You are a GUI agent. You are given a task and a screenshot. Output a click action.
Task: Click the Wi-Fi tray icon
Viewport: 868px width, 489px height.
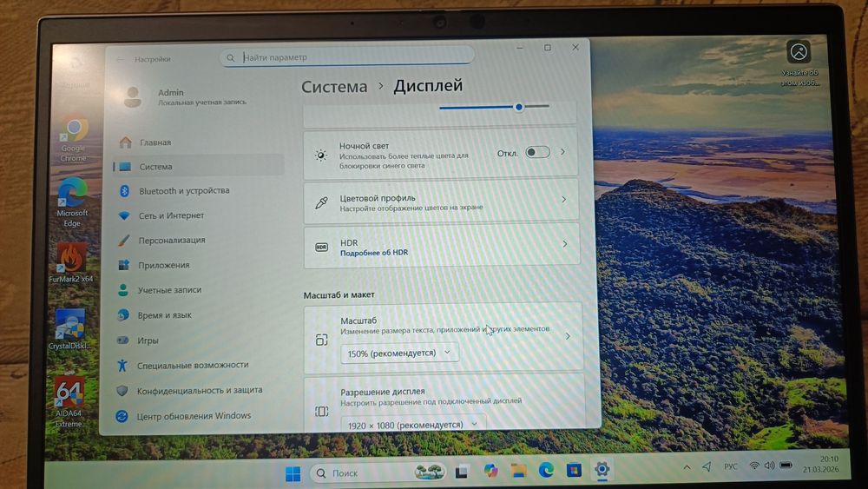754,466
